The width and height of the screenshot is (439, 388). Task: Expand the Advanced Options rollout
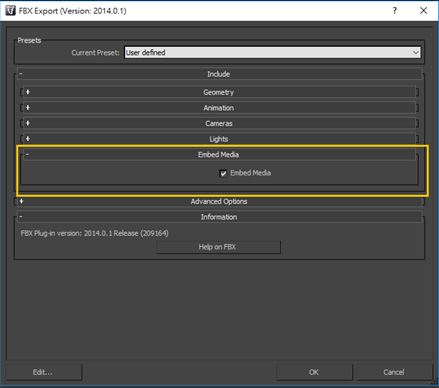point(219,201)
